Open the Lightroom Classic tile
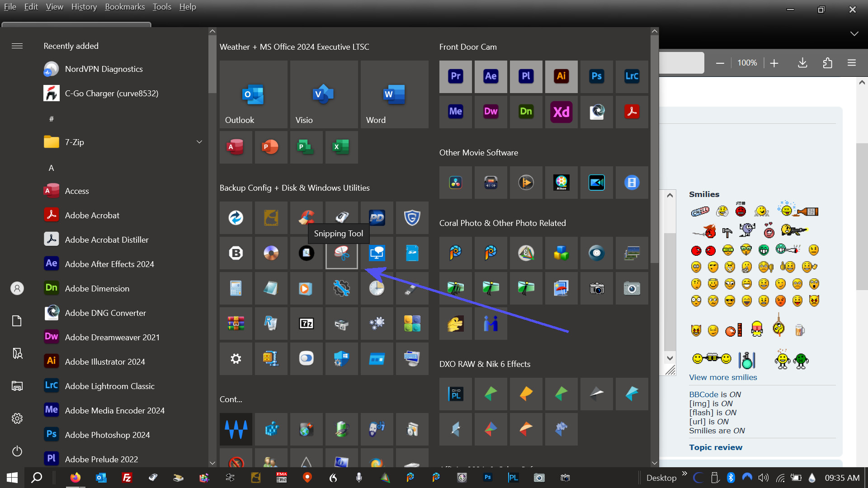The image size is (868, 488). click(x=632, y=76)
